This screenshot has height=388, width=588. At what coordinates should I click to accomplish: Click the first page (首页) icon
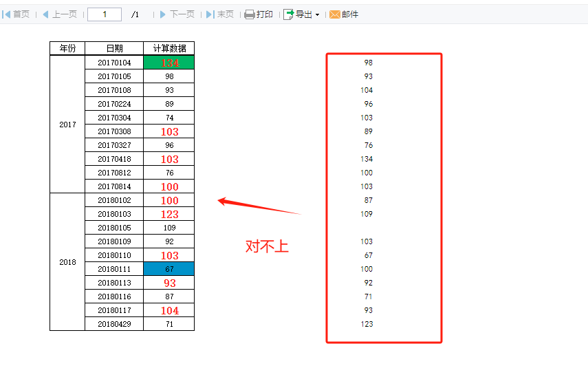point(6,14)
